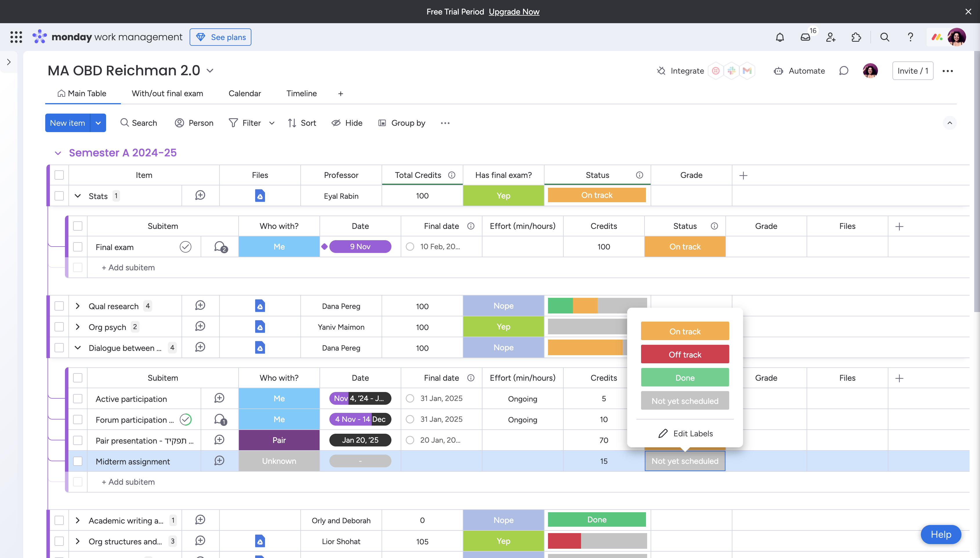The height and width of the screenshot is (558, 980).
Task: Open the apps puzzle-piece icon
Action: [856, 37]
